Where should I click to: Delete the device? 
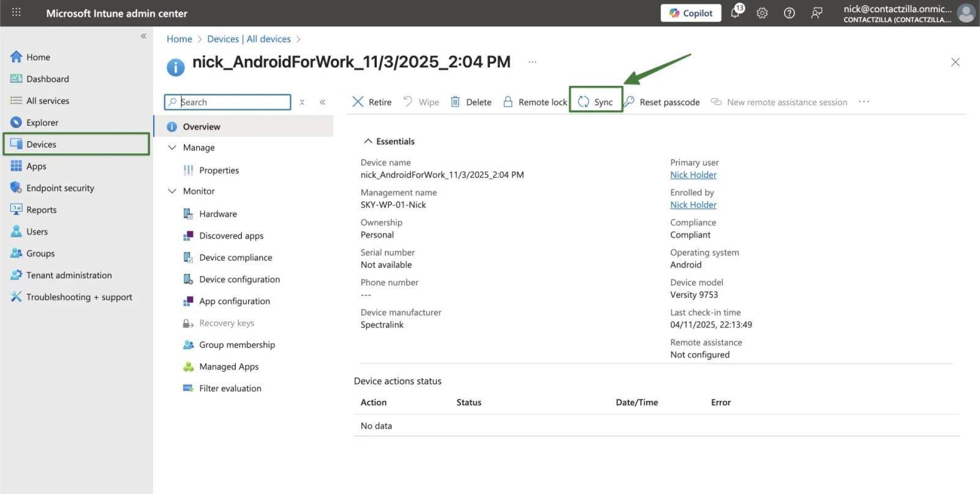coord(471,102)
